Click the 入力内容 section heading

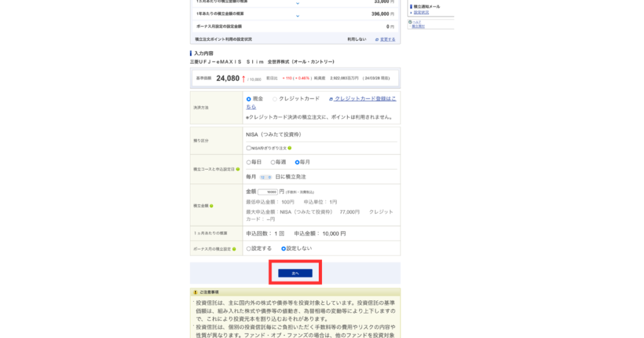203,53
